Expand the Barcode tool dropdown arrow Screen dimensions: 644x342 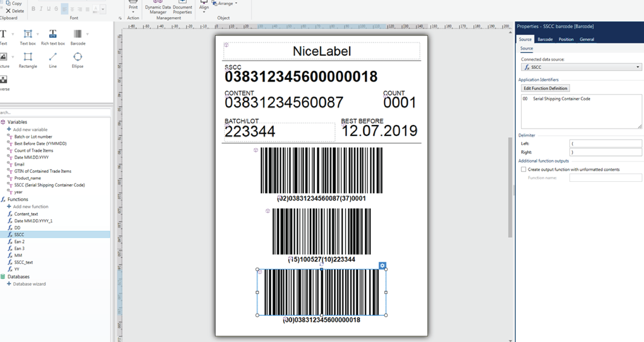point(88,34)
